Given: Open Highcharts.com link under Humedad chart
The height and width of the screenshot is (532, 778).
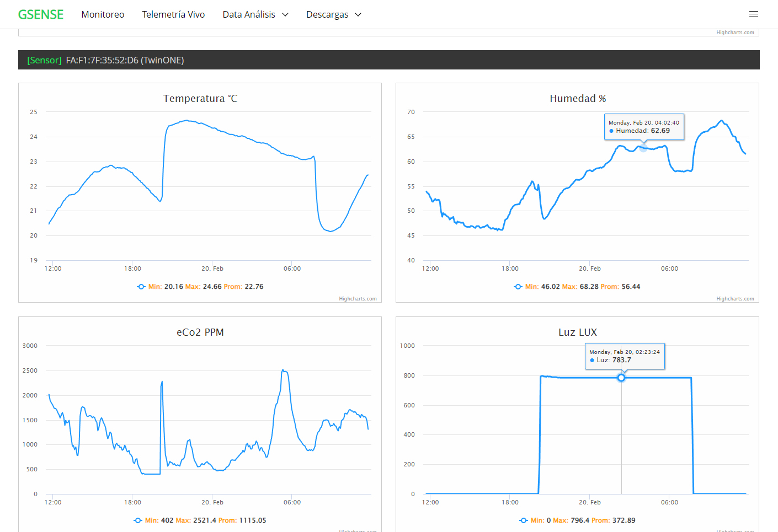Looking at the screenshot, I should 735,299.
